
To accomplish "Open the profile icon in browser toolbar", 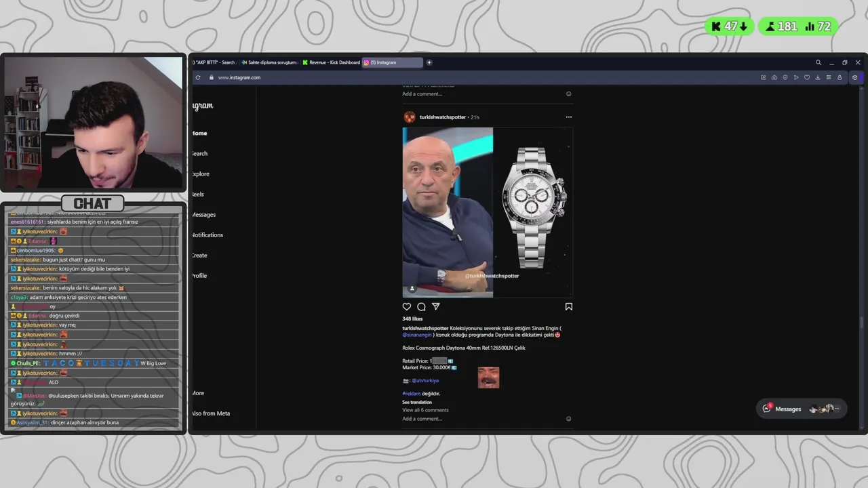I will [840, 77].
